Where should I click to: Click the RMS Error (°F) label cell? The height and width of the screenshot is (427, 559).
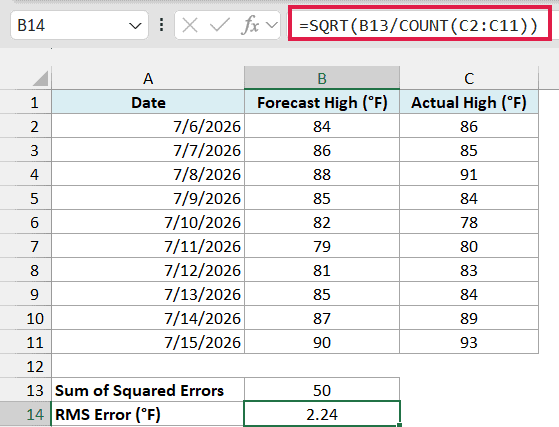pos(148,414)
